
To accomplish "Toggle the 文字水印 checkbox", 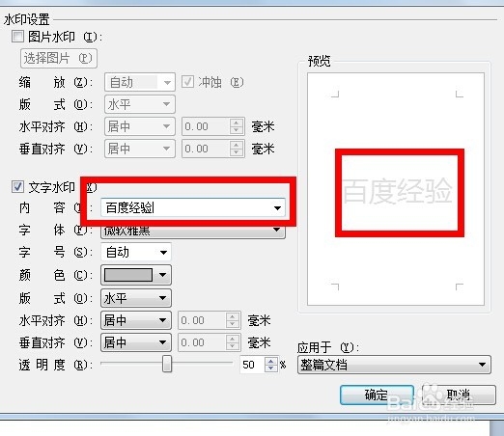I will tap(17, 187).
